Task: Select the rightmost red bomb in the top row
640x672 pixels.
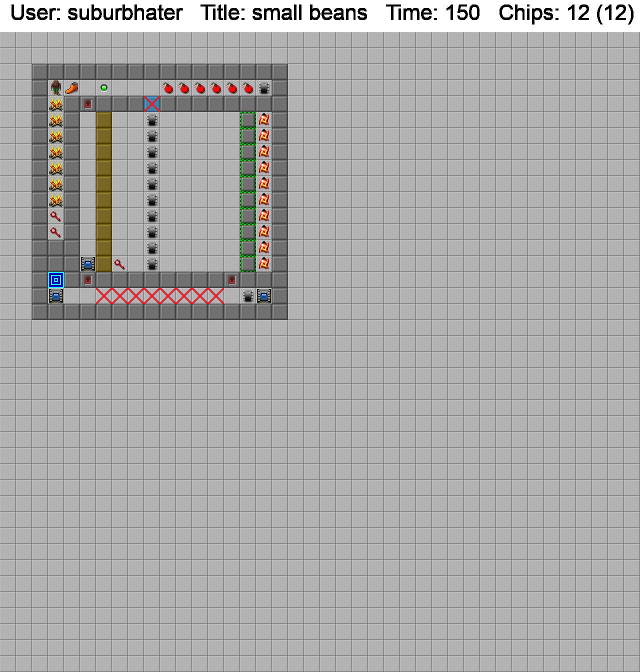Action: point(248,88)
